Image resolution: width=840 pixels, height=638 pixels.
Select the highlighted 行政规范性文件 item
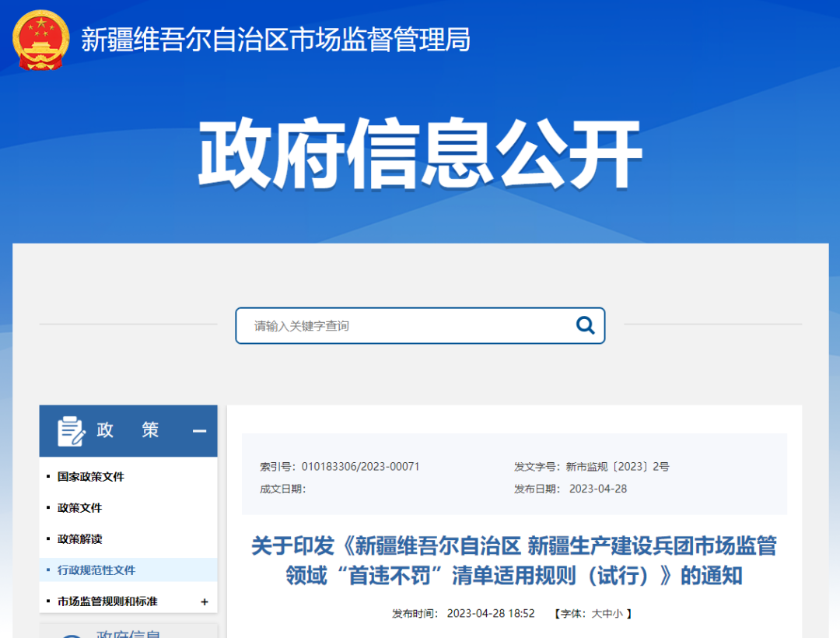click(x=96, y=570)
